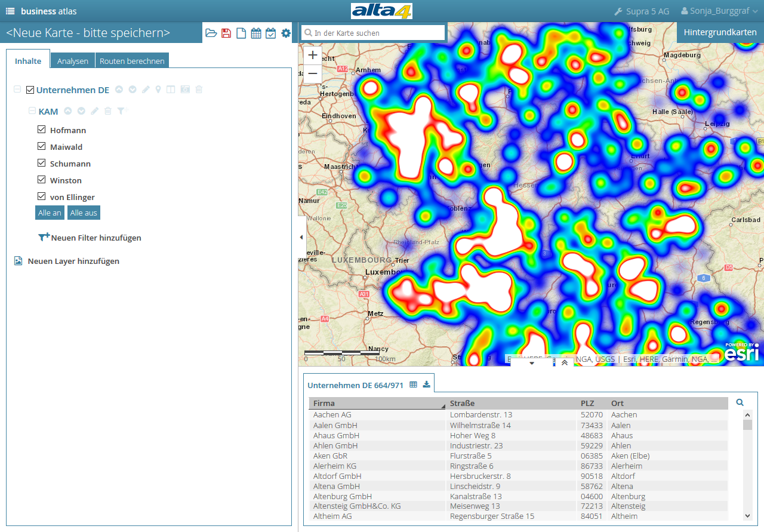Viewport: 764px width, 532px height.
Task: Move Unternehmen DE layer down
Action: 133,90
